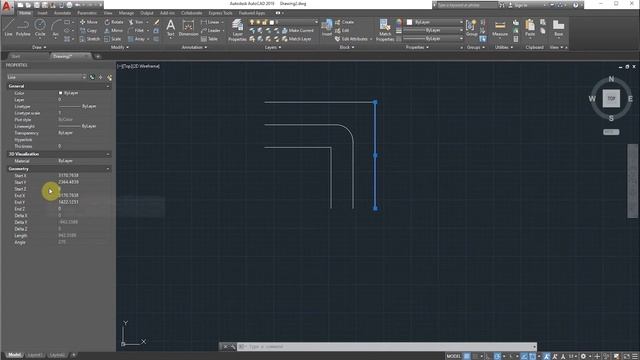The width and height of the screenshot is (640, 360).
Task: Toggle snap mode in status bar
Action: [x=476, y=356]
